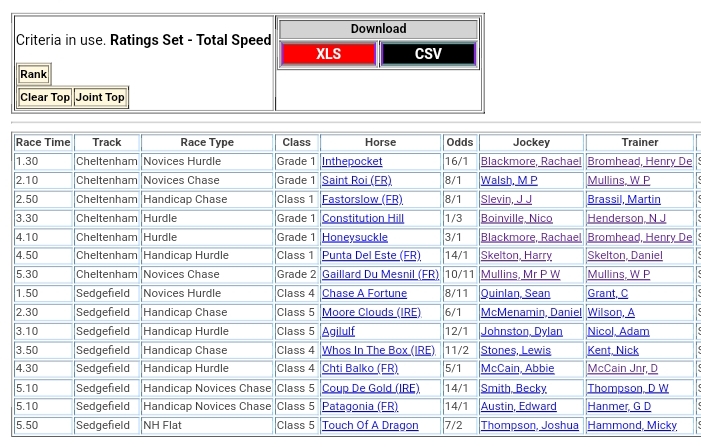Click the Odds column header
This screenshot has width=701, height=447.
coord(459,143)
